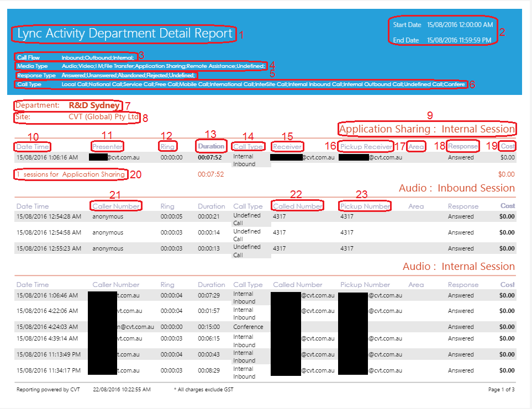Select the site name 'CVT (Global) Pty Ltd'
Viewport: 532px width, 409px height.
[103, 117]
